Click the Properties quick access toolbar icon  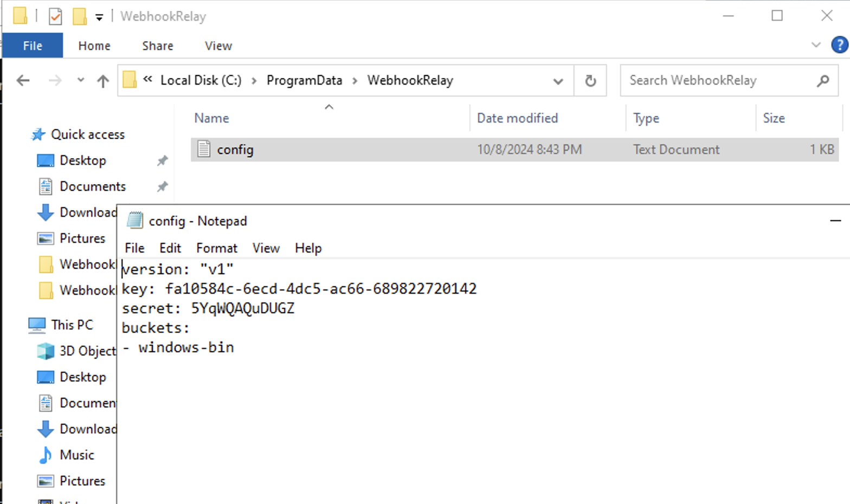click(x=55, y=16)
